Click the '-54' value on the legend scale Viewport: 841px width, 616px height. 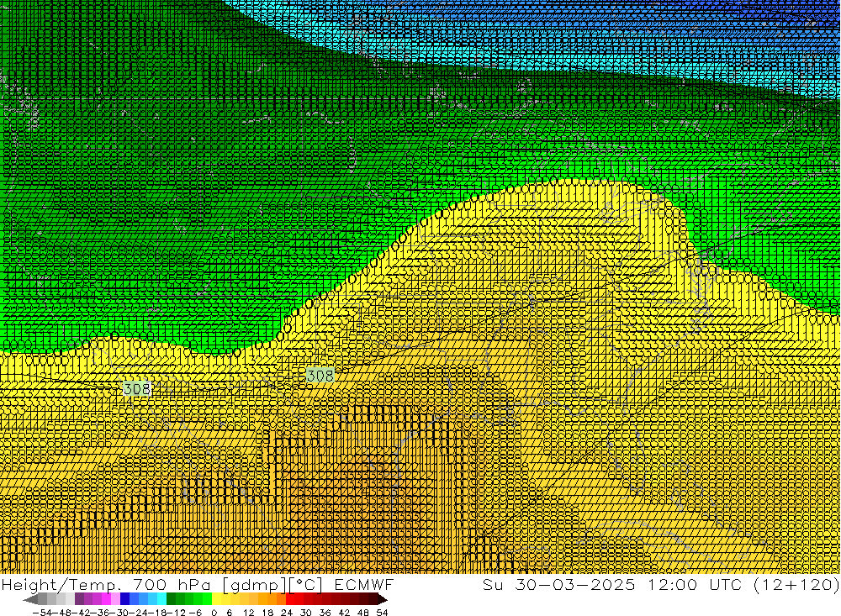pos(42,613)
